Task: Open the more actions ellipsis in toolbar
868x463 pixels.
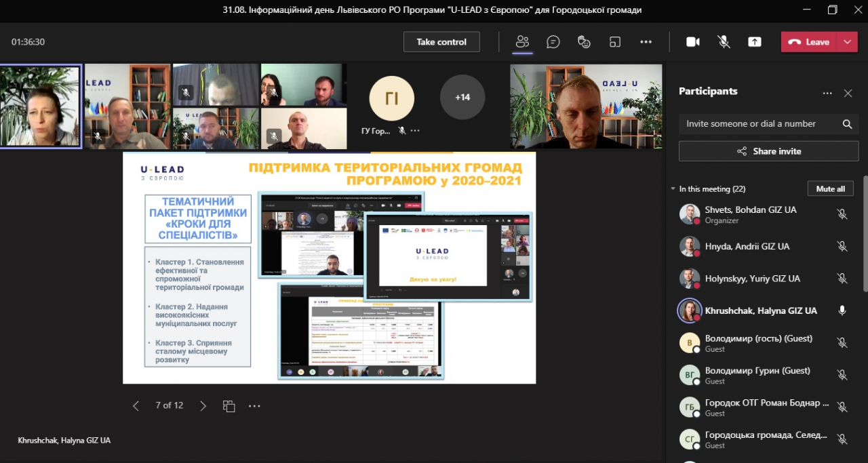Action: (646, 42)
